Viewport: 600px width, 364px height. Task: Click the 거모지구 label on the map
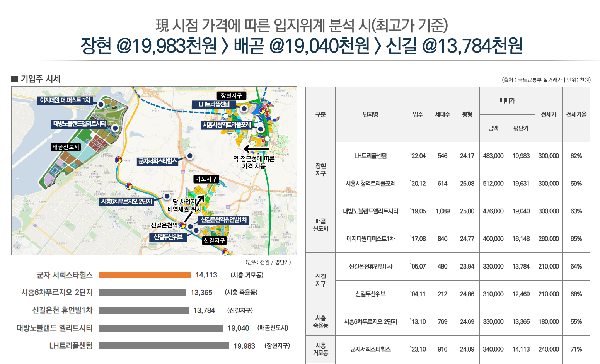[206, 179]
